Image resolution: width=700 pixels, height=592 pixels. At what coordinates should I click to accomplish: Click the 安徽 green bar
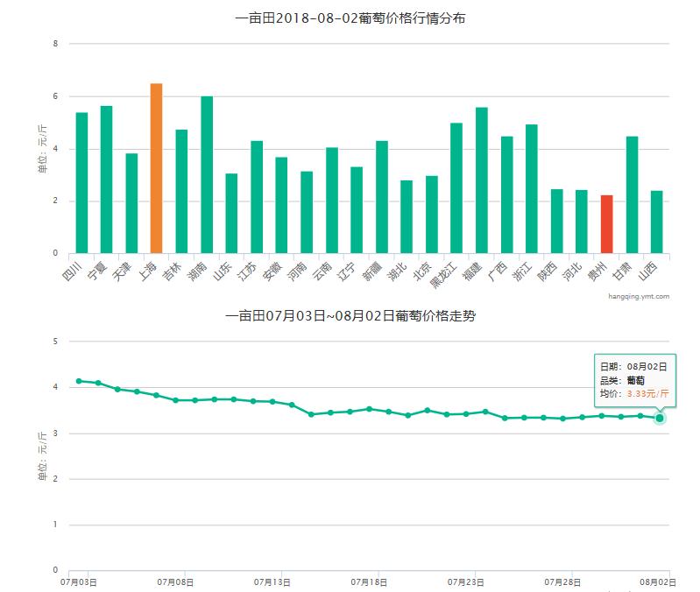[281, 205]
